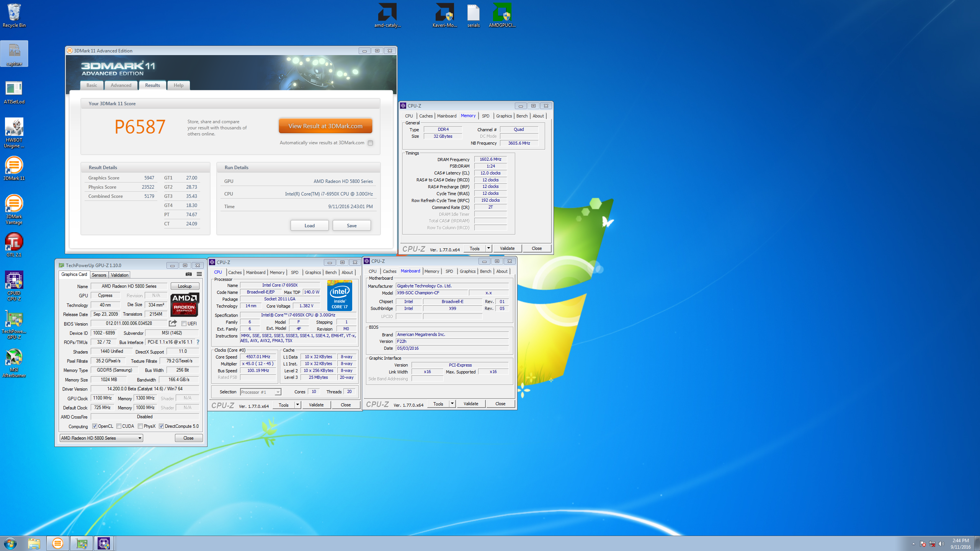Image resolution: width=980 pixels, height=551 pixels.
Task: Open the GPU-Z hamburger menu icon
Action: pos(199,274)
